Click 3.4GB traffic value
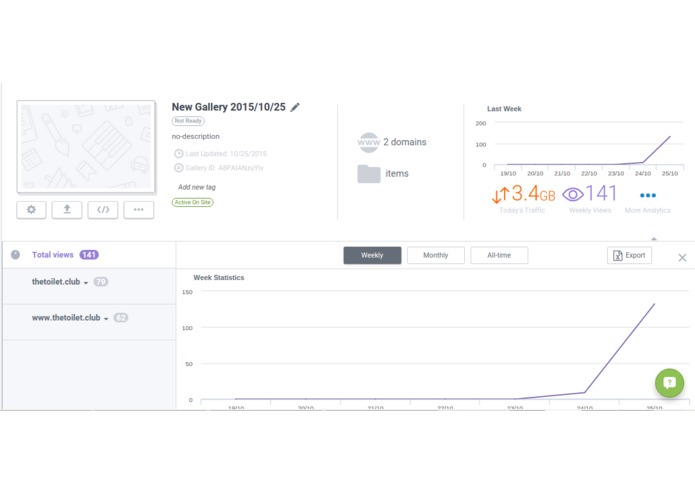Screen dimensions: 695x494 533,194
